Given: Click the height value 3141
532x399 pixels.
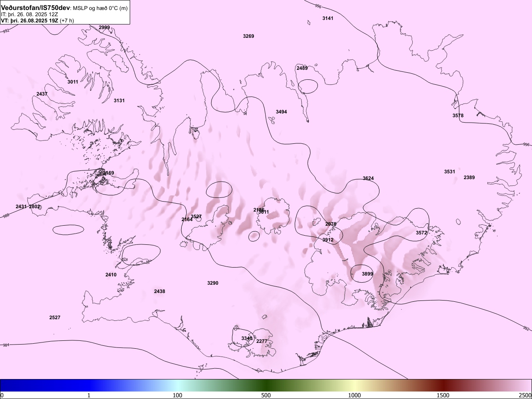Looking at the screenshot, I should coord(328,18).
